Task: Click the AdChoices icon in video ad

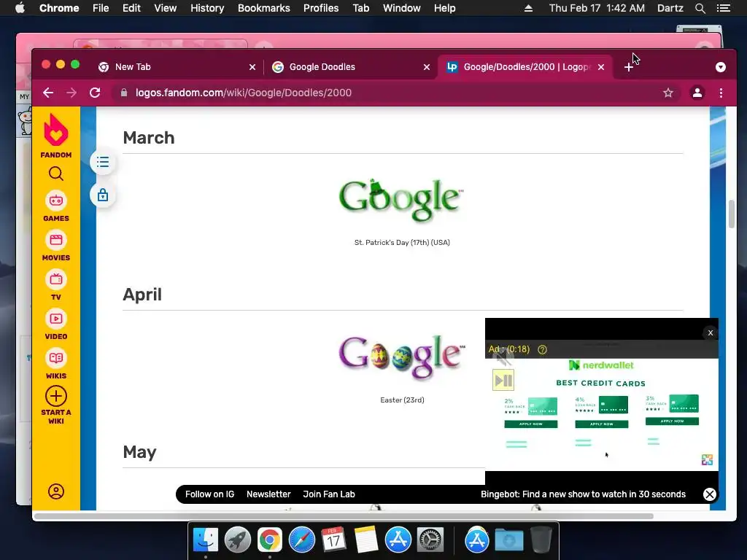Action: (707, 459)
